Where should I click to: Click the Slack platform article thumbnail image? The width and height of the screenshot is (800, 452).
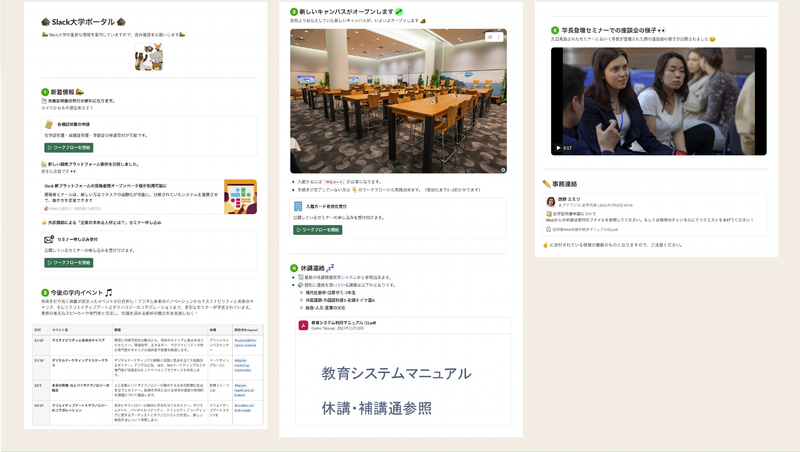click(x=240, y=196)
